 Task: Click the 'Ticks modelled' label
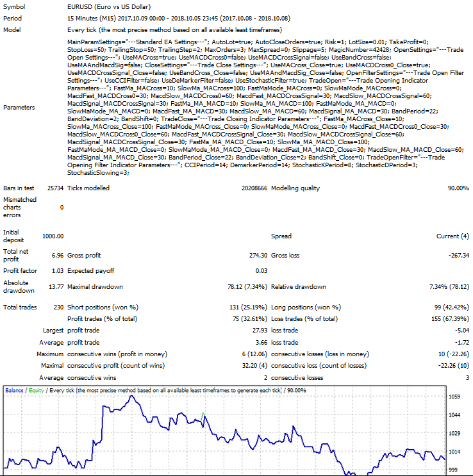click(x=88, y=188)
